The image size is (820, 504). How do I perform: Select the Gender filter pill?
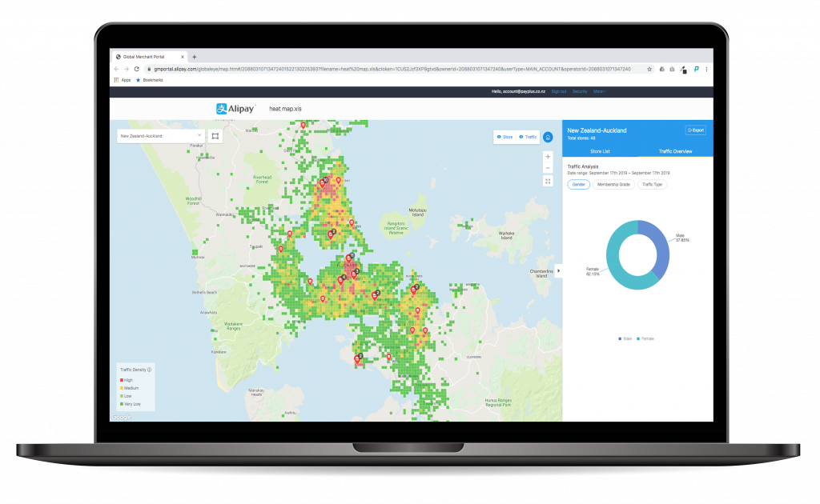[x=578, y=184]
